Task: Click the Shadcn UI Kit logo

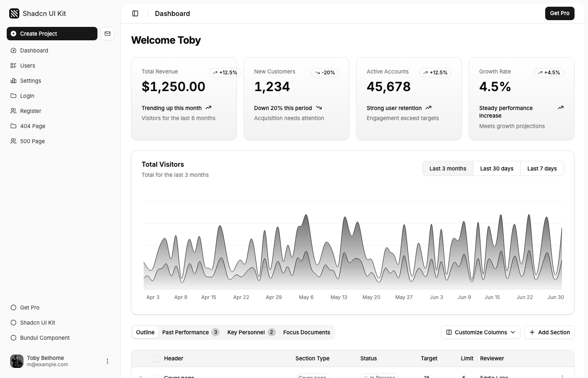Action: coord(14,13)
